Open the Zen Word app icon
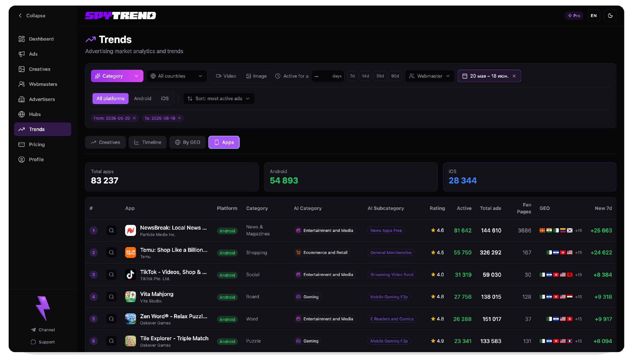 (131, 319)
